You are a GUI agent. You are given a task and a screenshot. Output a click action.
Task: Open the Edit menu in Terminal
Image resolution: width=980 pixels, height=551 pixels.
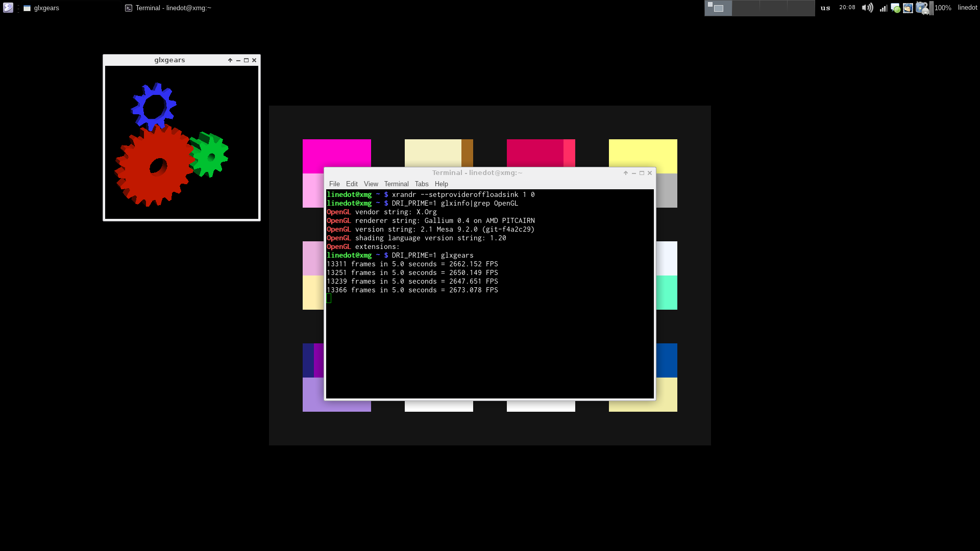click(352, 184)
